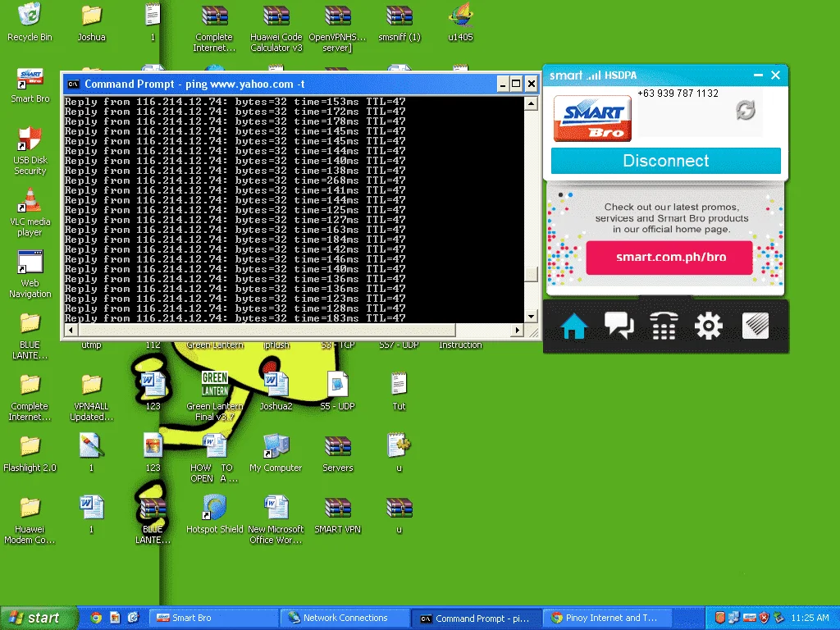Open the VPN4ALL Updated folder
840x630 pixels.
coord(92,398)
